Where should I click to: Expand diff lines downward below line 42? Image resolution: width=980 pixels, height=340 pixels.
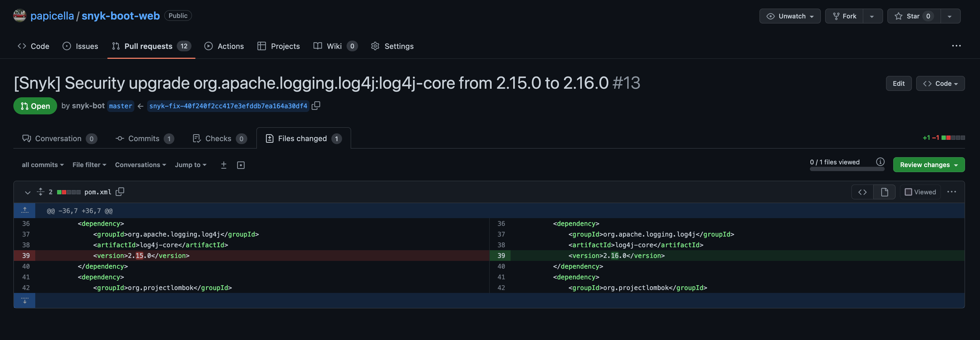25,300
